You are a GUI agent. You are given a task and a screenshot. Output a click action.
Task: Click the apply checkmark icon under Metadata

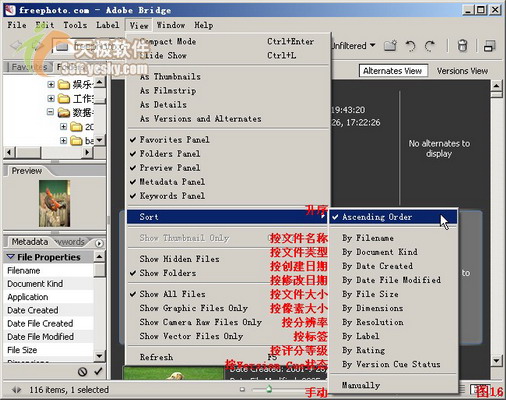(98, 371)
